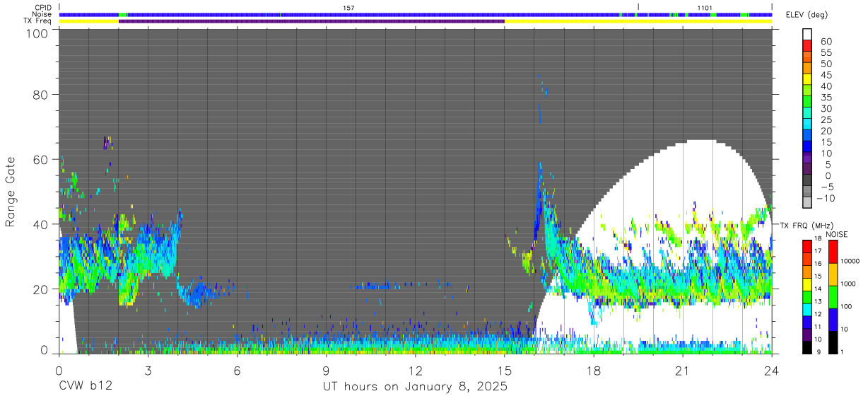Pick the red 17–18 MHz TX frequency band
The image size is (868, 401).
[x=807, y=246]
